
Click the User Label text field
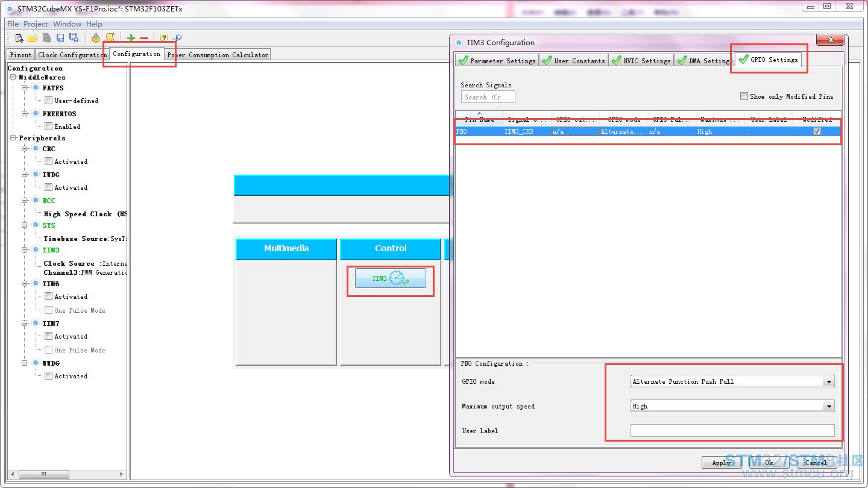(732, 431)
